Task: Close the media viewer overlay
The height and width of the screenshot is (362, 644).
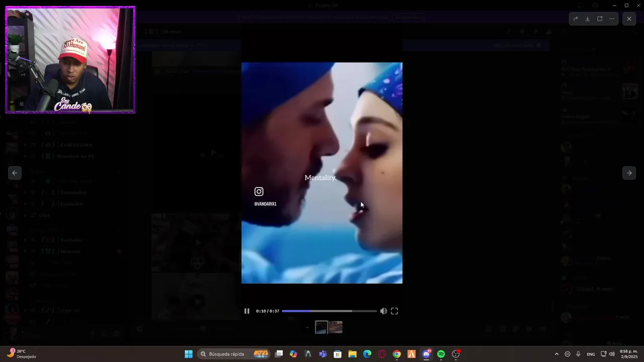Action: click(629, 19)
